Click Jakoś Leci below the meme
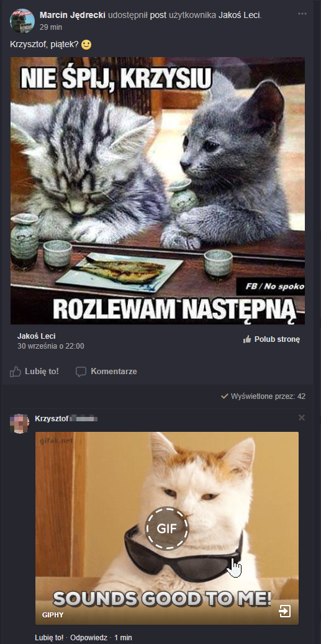 click(36, 336)
